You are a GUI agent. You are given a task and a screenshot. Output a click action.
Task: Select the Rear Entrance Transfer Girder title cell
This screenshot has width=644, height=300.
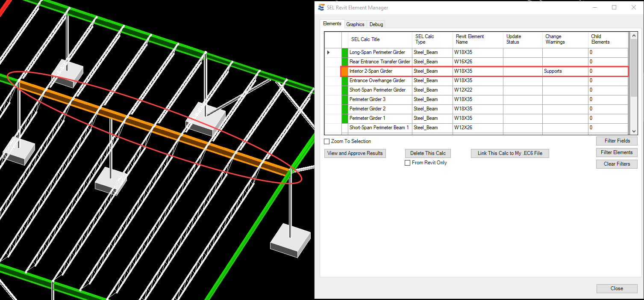[x=380, y=62]
